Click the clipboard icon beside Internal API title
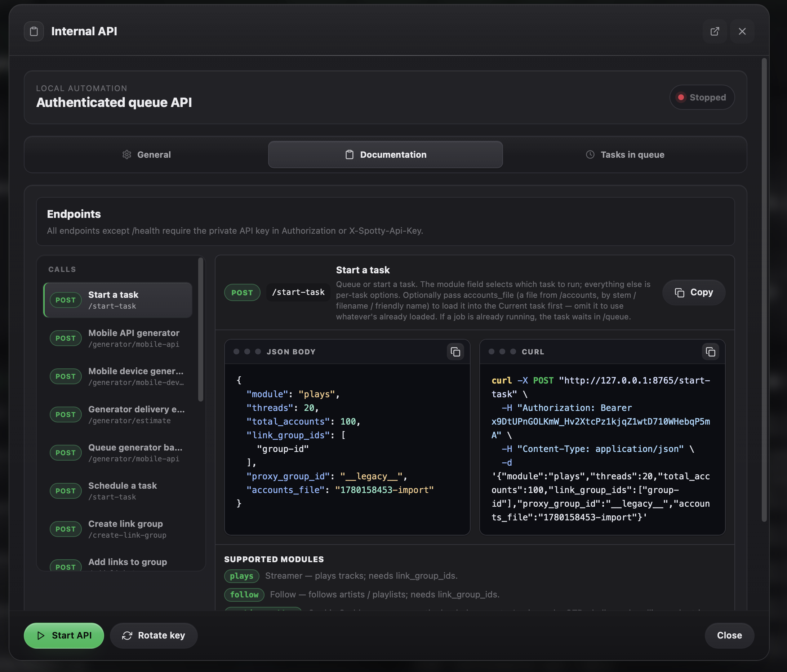 pos(34,31)
